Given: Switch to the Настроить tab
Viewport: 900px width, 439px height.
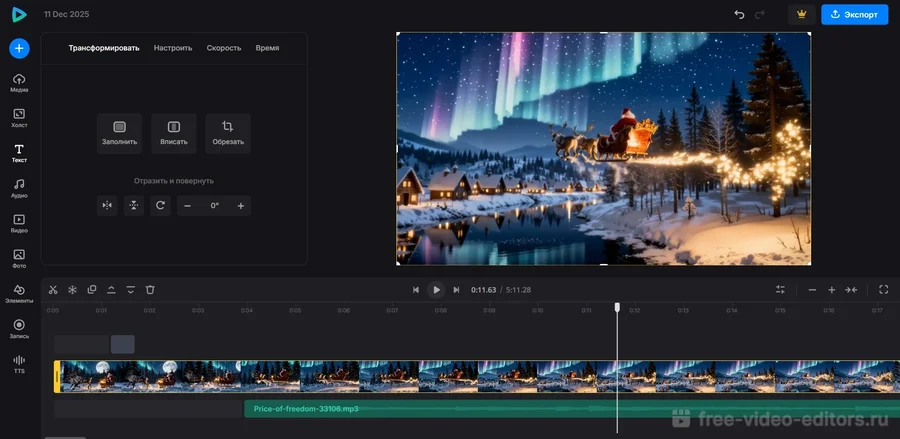Looking at the screenshot, I should coord(173,48).
